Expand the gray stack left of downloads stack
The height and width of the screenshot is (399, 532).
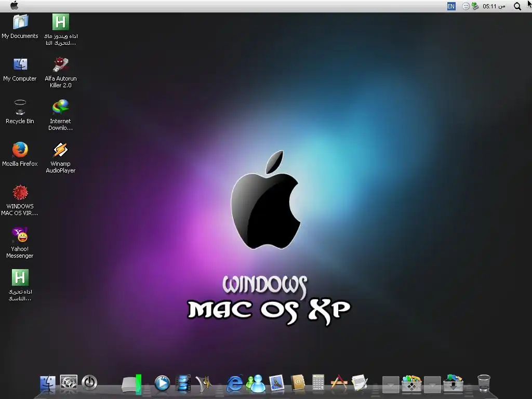(432, 384)
